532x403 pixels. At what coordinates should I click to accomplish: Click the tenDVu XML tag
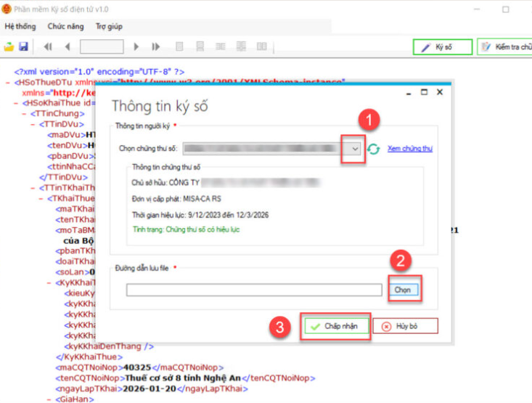tap(67, 145)
